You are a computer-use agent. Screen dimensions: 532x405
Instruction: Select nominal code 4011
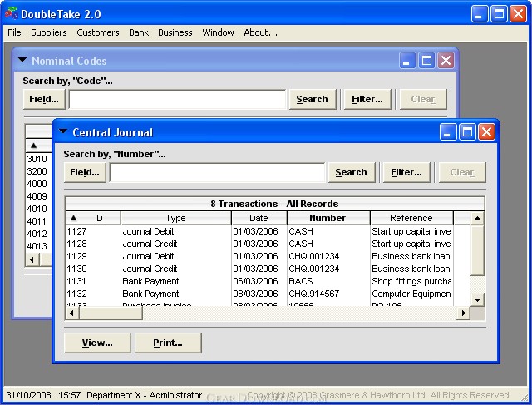pyautogui.click(x=37, y=221)
